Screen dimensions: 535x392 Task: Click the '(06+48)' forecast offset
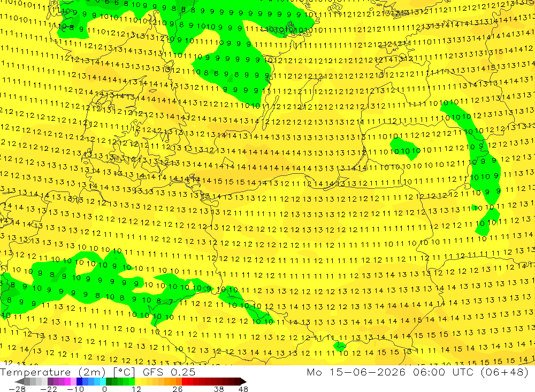click(x=505, y=372)
